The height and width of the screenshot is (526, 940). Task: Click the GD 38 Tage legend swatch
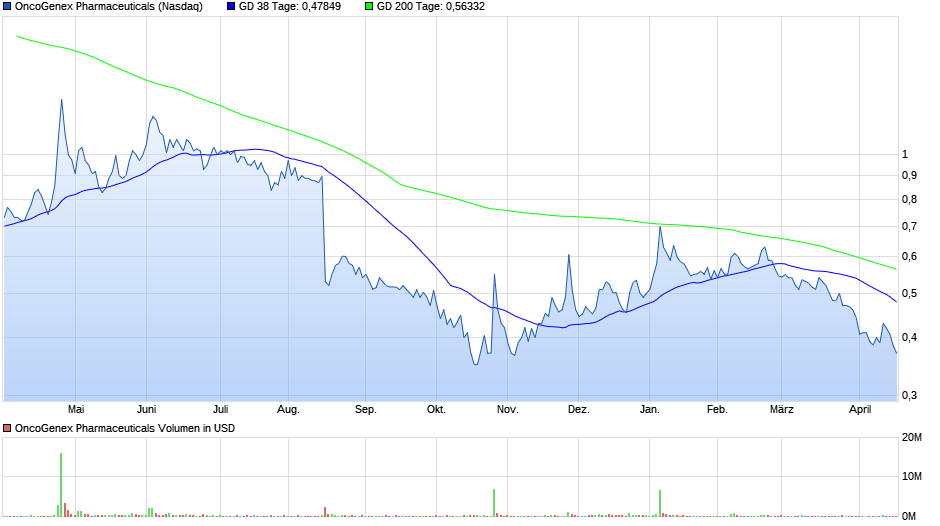coord(231,7)
